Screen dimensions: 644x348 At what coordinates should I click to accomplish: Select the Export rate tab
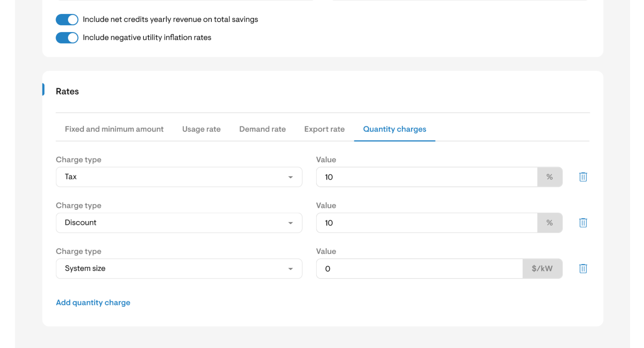324,129
